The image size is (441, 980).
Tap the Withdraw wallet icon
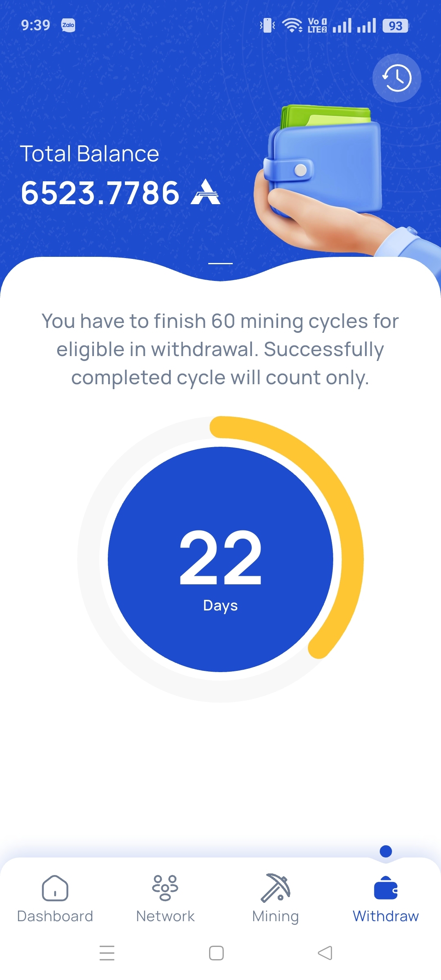click(x=386, y=888)
